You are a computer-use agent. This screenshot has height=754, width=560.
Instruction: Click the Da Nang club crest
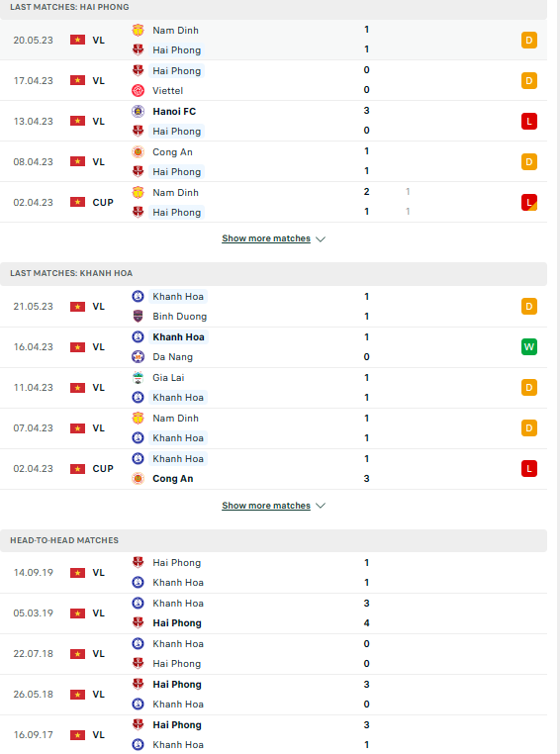point(138,357)
